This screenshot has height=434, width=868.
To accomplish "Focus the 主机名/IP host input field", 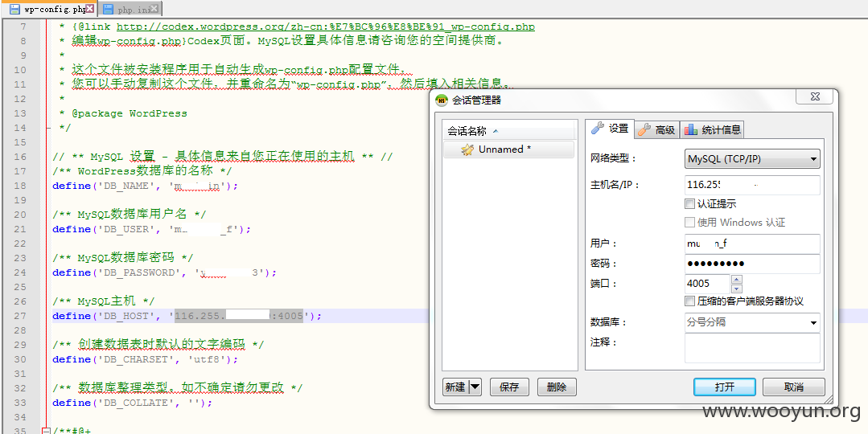I will [x=752, y=185].
